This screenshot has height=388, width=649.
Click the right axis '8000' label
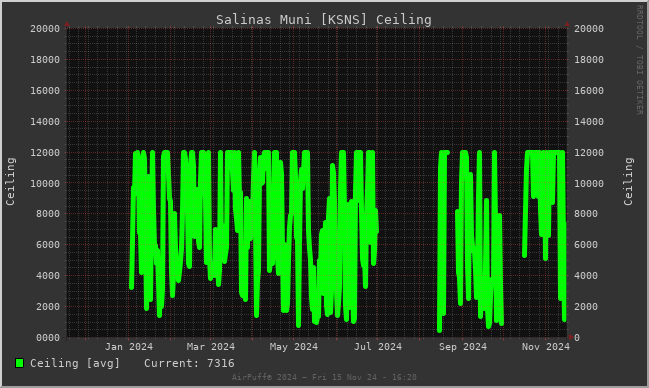click(586, 214)
